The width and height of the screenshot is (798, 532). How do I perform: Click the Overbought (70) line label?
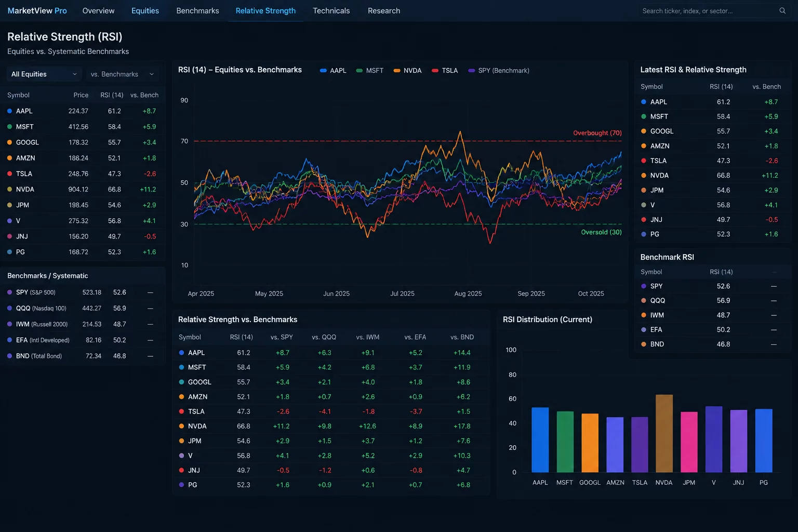[597, 133]
